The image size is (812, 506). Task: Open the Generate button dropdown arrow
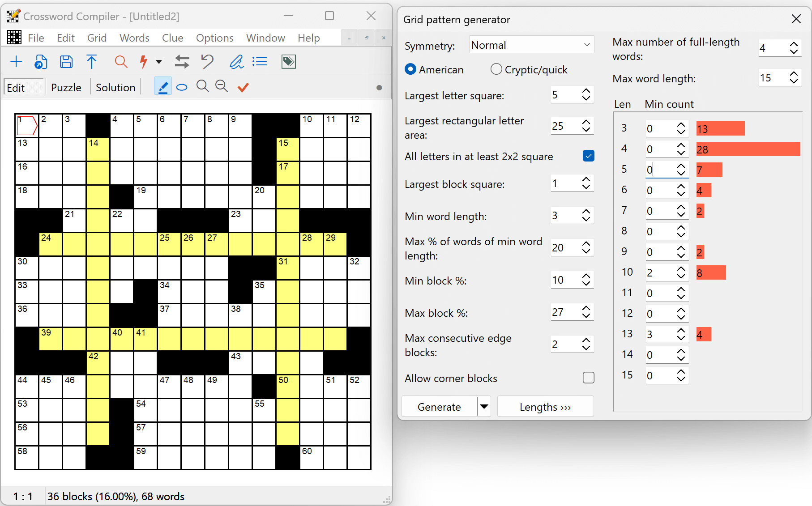coord(484,407)
